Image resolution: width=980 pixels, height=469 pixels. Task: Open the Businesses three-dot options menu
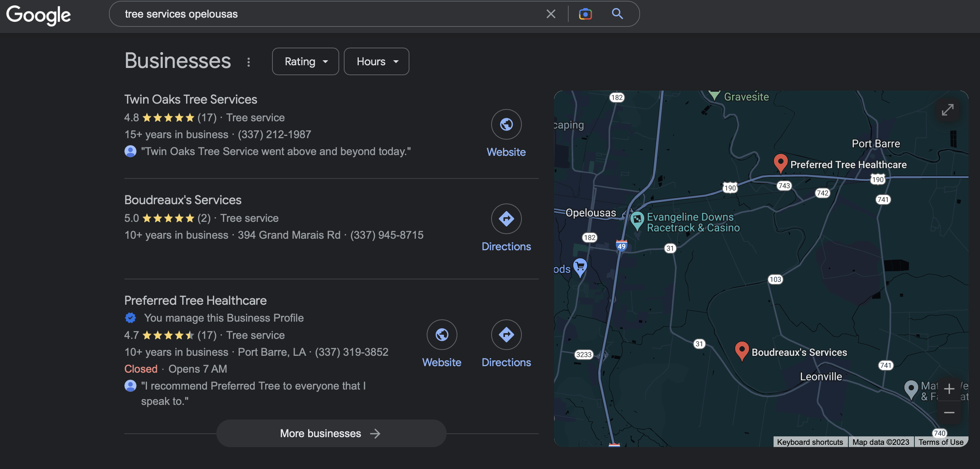[249, 62]
